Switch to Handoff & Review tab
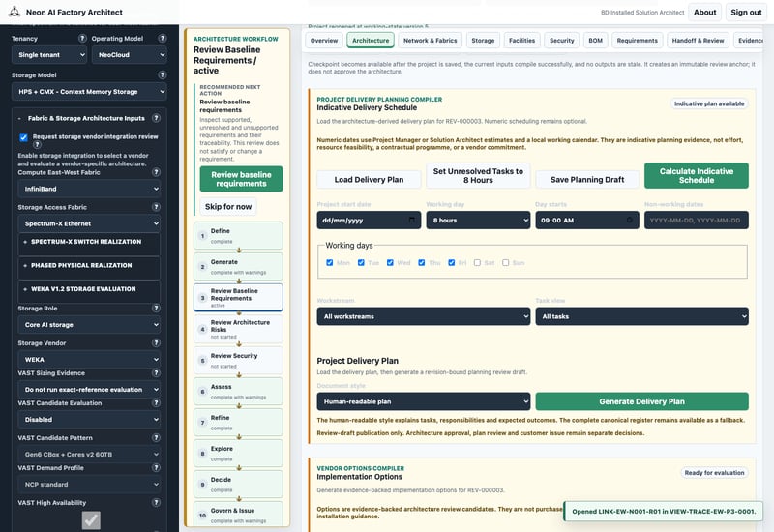The height and width of the screenshot is (532, 774). (x=698, y=40)
